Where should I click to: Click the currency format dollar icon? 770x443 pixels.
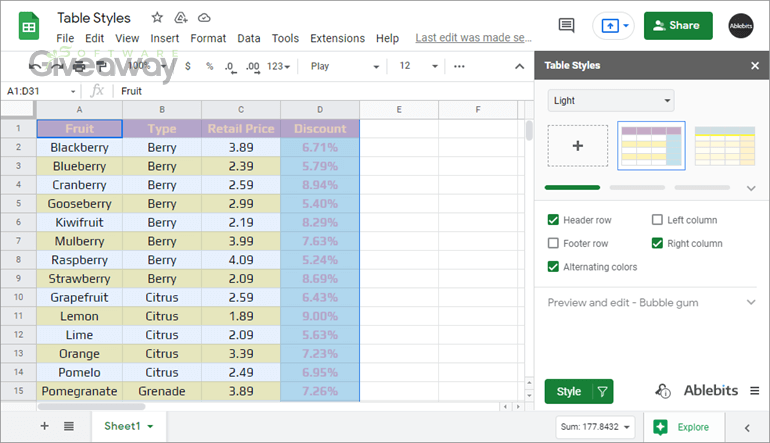pyautogui.click(x=187, y=66)
